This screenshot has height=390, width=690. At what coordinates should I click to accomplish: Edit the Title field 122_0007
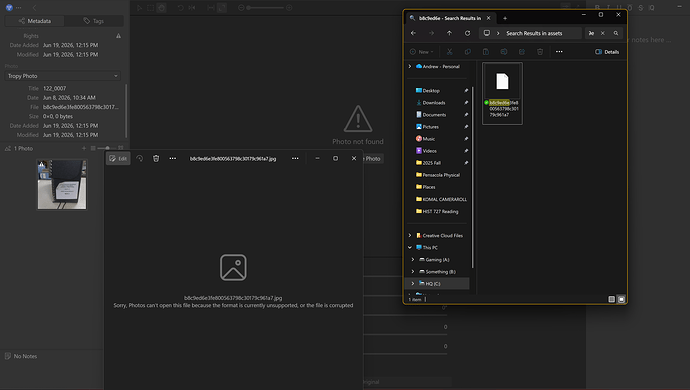click(x=55, y=88)
